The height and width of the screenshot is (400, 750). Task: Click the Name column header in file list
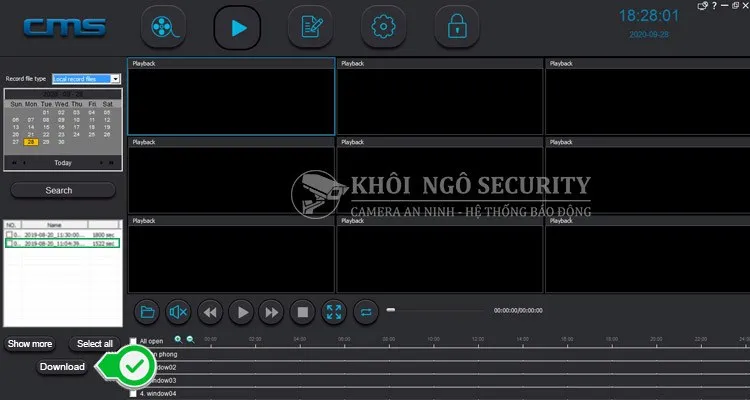[54, 224]
